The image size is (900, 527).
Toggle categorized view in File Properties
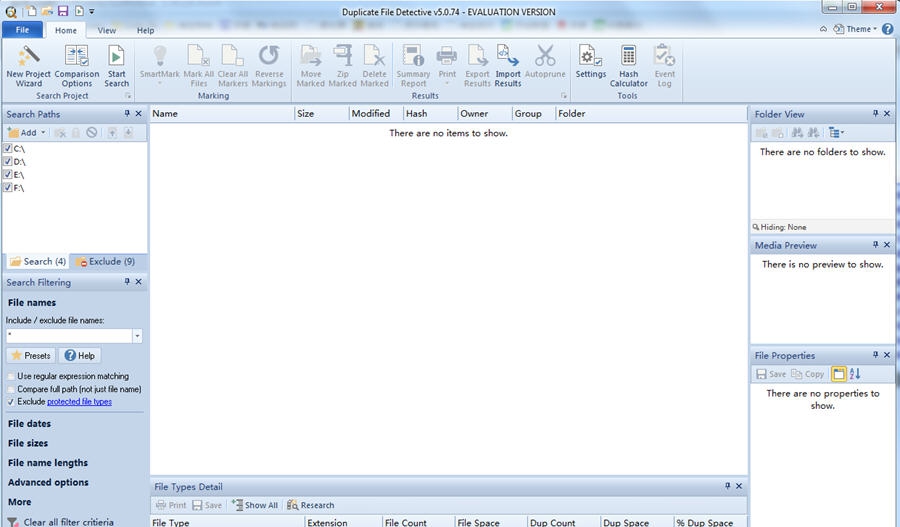[839, 374]
